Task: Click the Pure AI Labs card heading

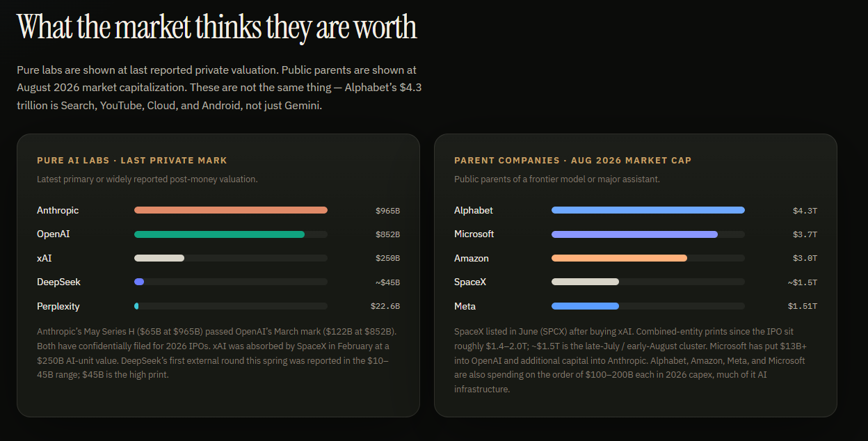Action: tap(132, 160)
